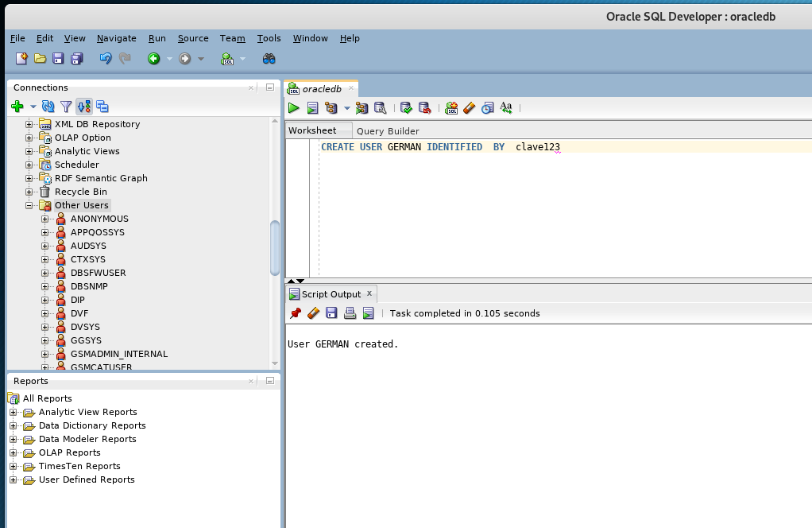Expand the ANONYMOUS user entry
812x528 pixels.
tap(44, 218)
